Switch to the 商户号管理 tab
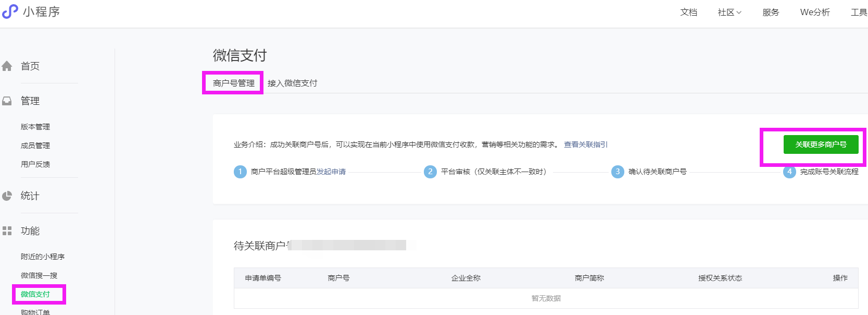Screen dimensions: 868x315 [233, 83]
